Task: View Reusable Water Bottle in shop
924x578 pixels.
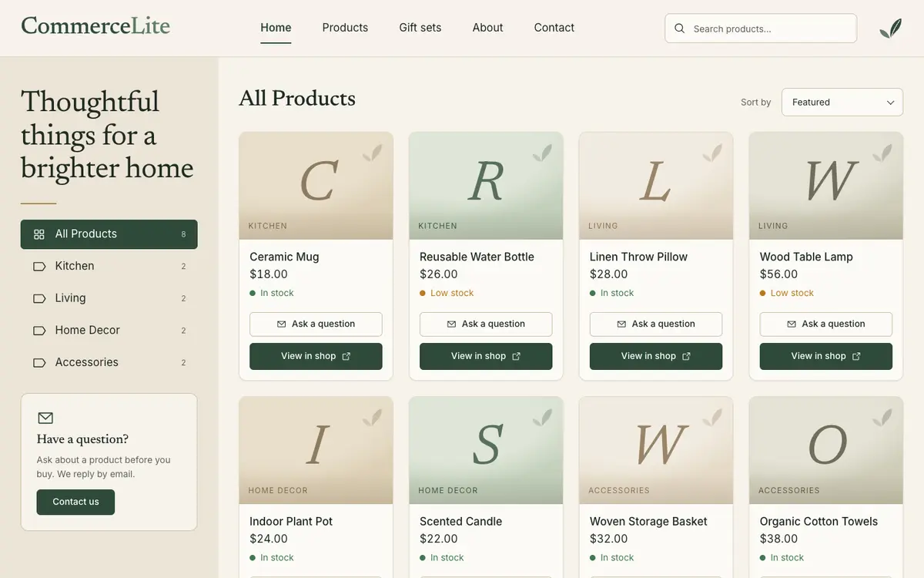Action: (486, 356)
